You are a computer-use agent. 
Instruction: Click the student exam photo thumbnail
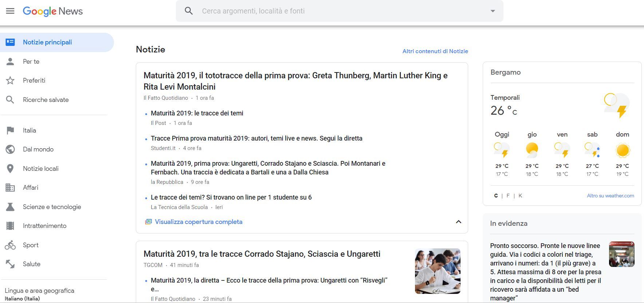coord(438,271)
